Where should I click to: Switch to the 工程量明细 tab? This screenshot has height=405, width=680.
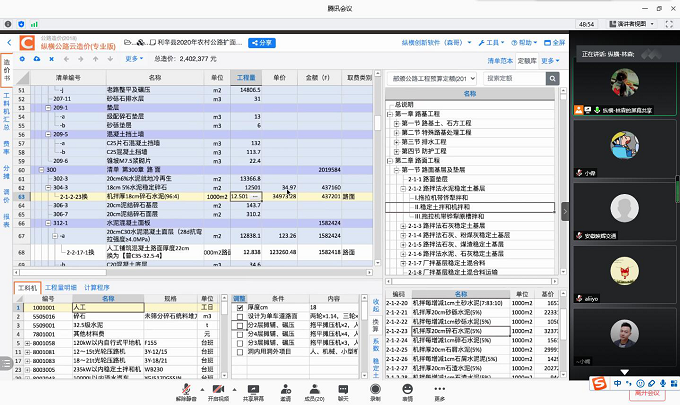coord(61,287)
